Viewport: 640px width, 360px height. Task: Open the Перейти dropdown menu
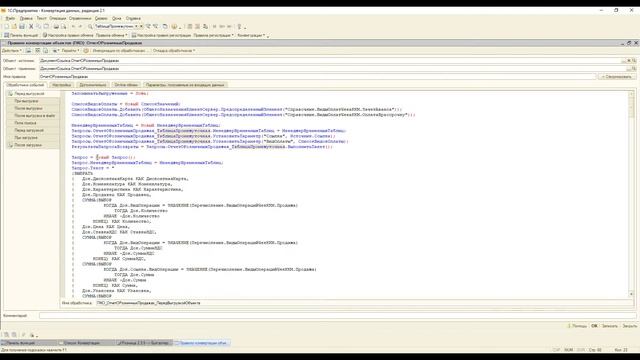[70, 51]
